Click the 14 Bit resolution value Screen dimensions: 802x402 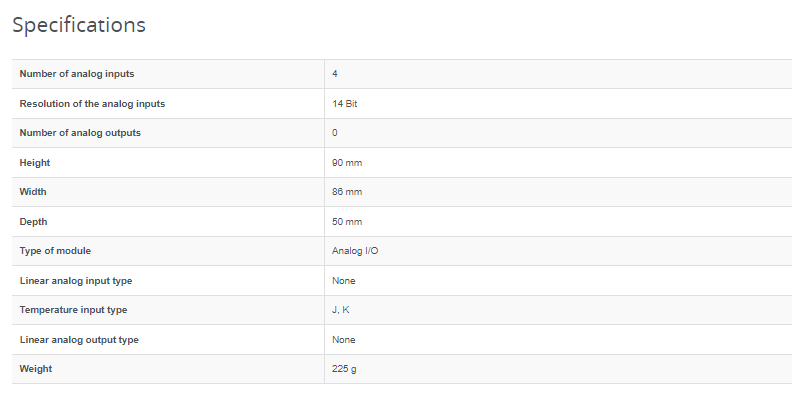[345, 103]
